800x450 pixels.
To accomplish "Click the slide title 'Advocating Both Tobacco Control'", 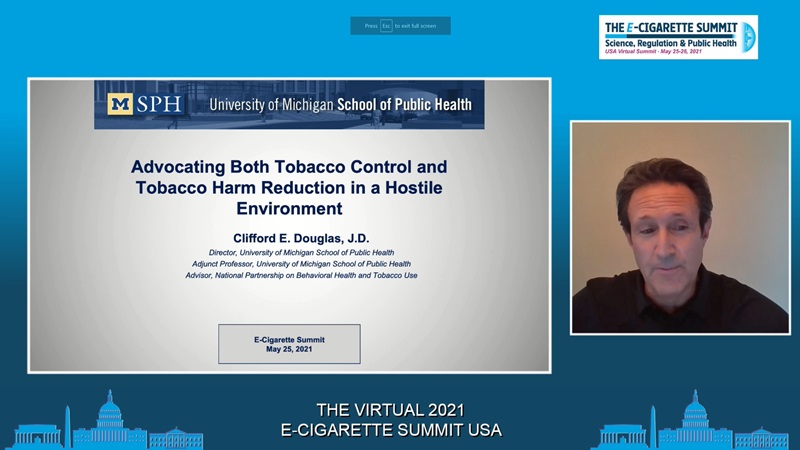I will coord(289,187).
